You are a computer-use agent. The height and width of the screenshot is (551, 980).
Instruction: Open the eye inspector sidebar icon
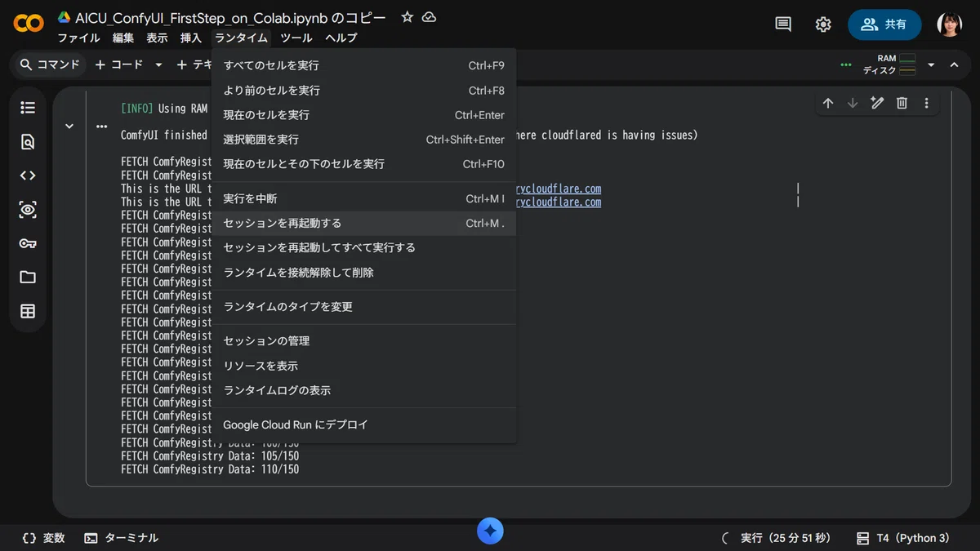point(28,210)
